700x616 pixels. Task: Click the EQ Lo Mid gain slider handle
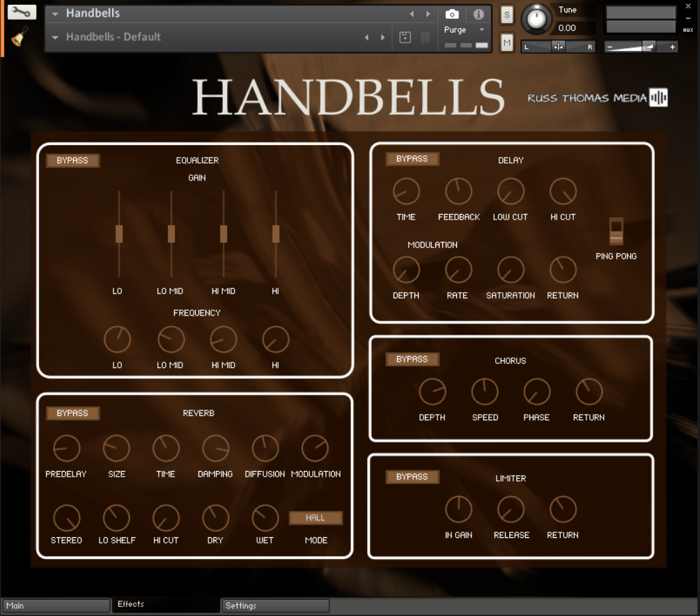coord(171,234)
